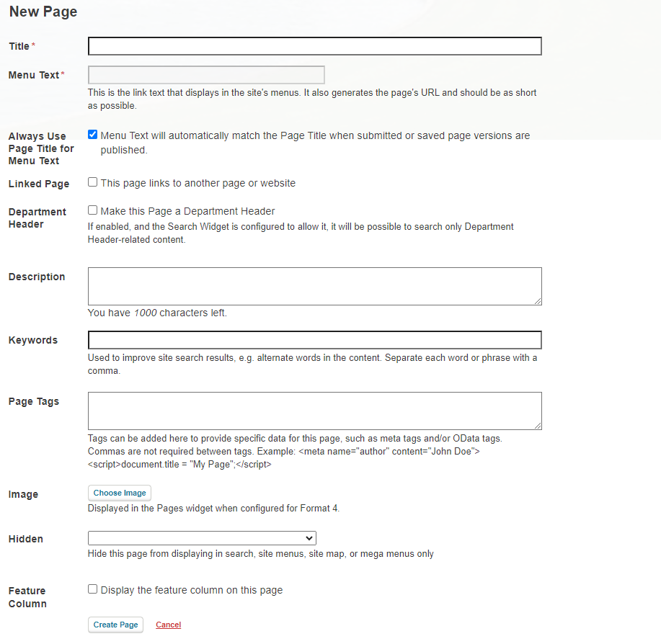Enable the Linked Page checkbox

pos(92,182)
